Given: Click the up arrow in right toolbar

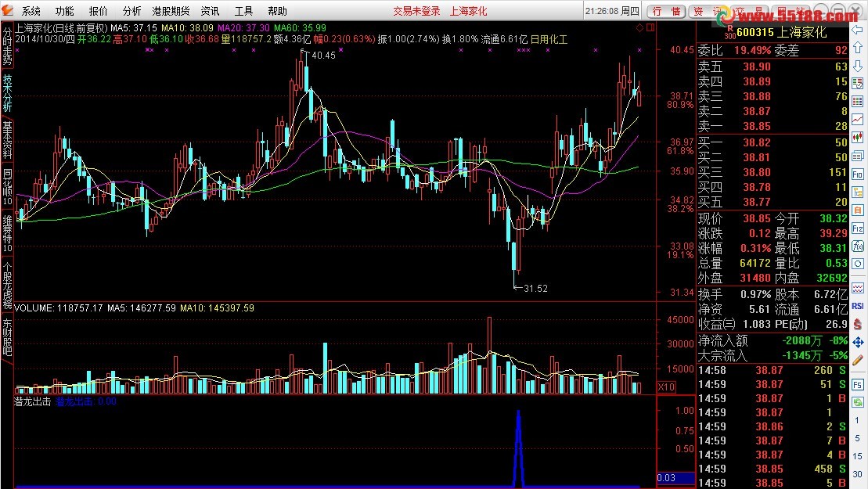Looking at the screenshot, I should click(x=858, y=48).
